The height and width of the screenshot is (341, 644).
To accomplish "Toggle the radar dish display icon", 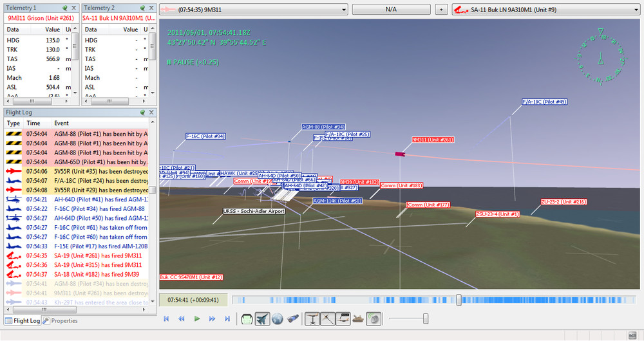I will [x=374, y=319].
